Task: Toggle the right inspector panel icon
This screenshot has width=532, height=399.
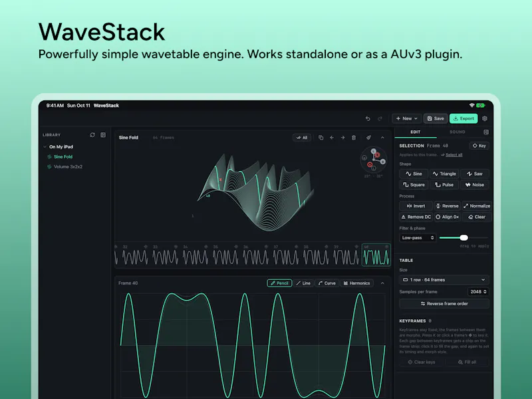Action: coord(486,132)
